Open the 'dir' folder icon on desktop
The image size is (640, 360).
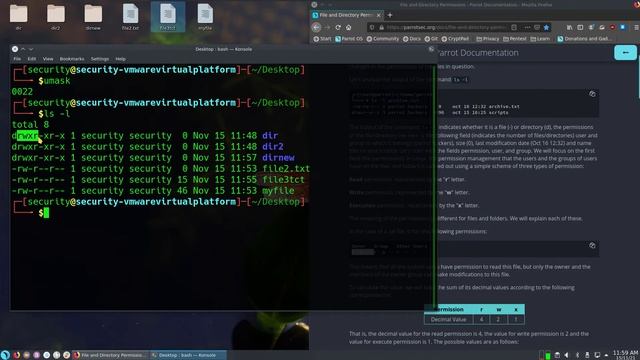click(x=18, y=16)
